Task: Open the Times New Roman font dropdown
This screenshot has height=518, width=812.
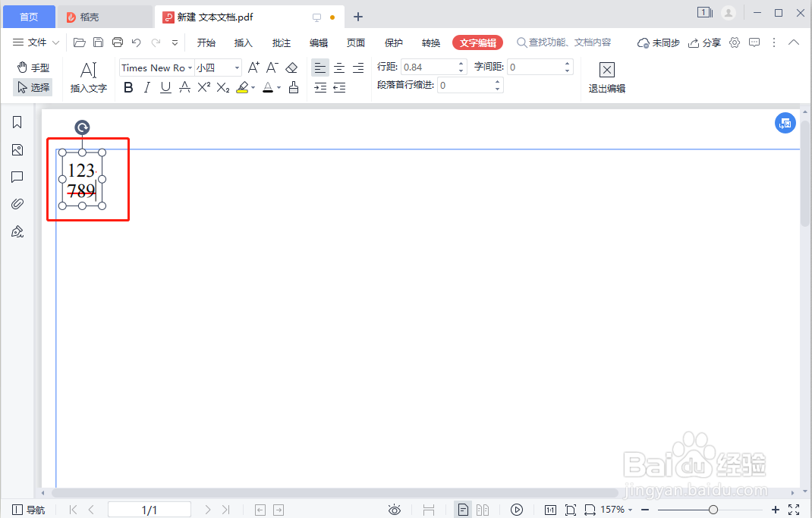Action: (x=156, y=67)
